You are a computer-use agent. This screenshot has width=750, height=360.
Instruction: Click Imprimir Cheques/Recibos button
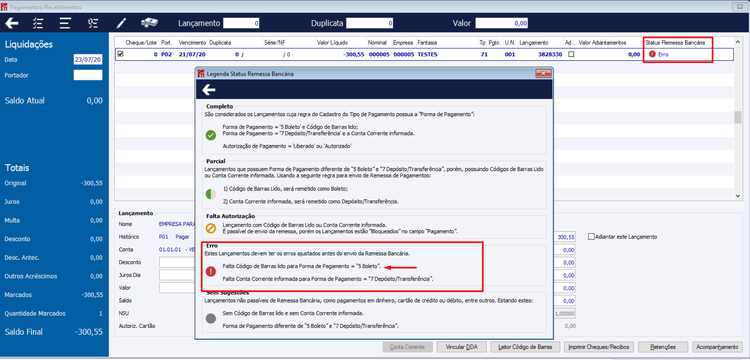coord(599,347)
